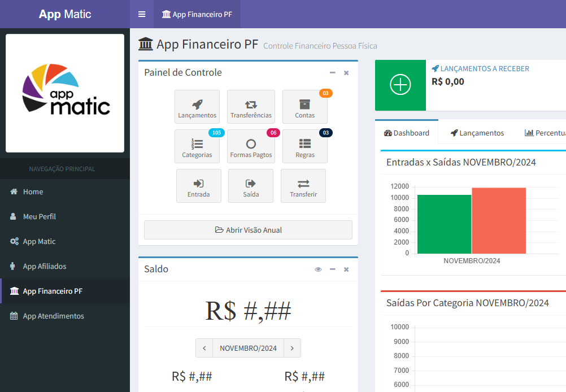566x392 pixels.
Task: Minimize the Saldo panel
Action: (x=332, y=269)
